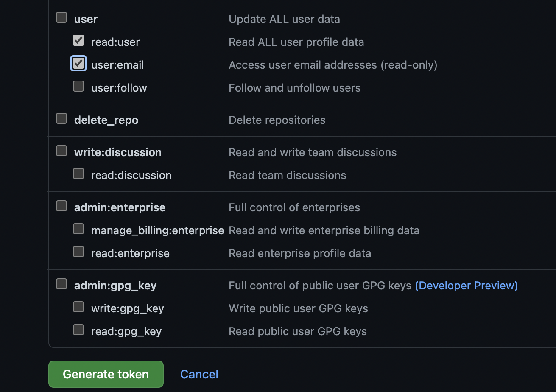Click 'Write public user GPG keys' description
556x392 pixels.
click(x=299, y=308)
